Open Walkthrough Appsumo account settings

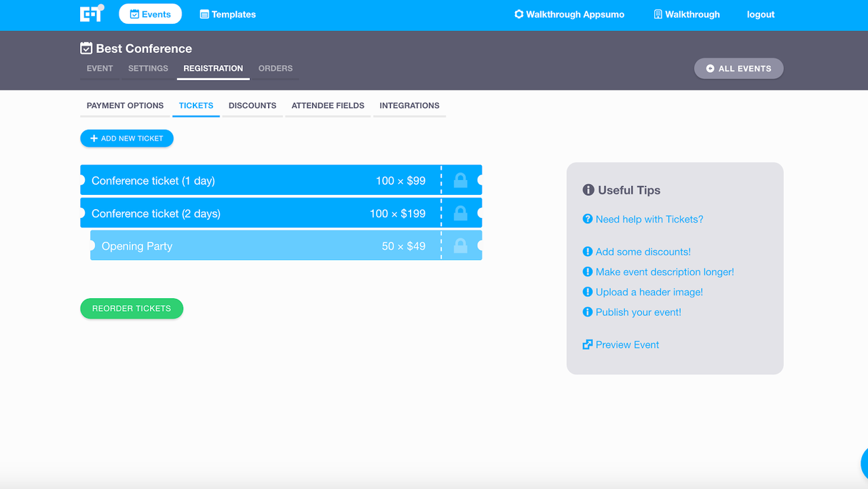pos(569,14)
